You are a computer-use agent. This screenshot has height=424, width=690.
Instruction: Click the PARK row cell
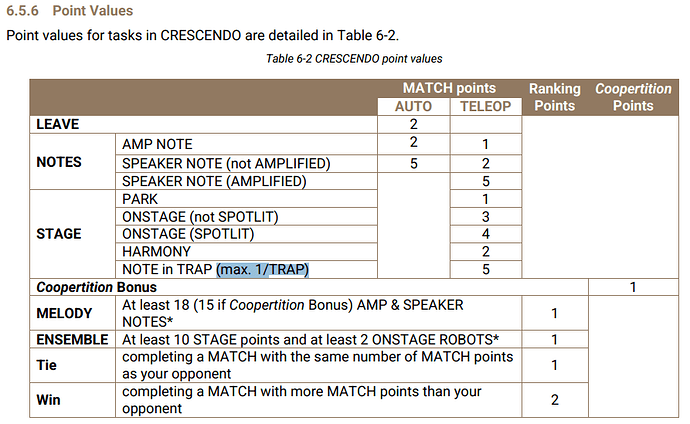pos(246,199)
